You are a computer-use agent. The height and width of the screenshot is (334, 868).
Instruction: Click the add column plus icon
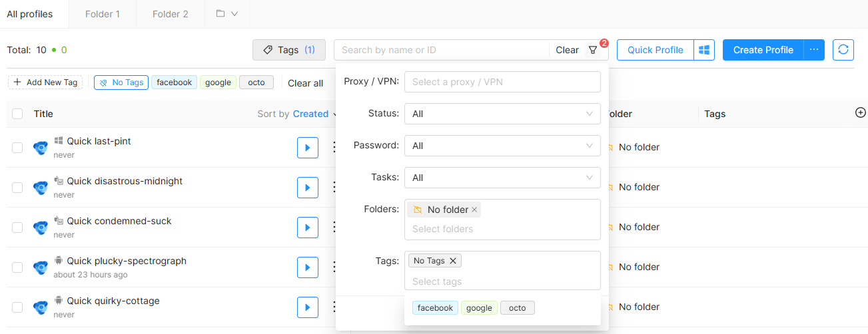[x=860, y=113]
